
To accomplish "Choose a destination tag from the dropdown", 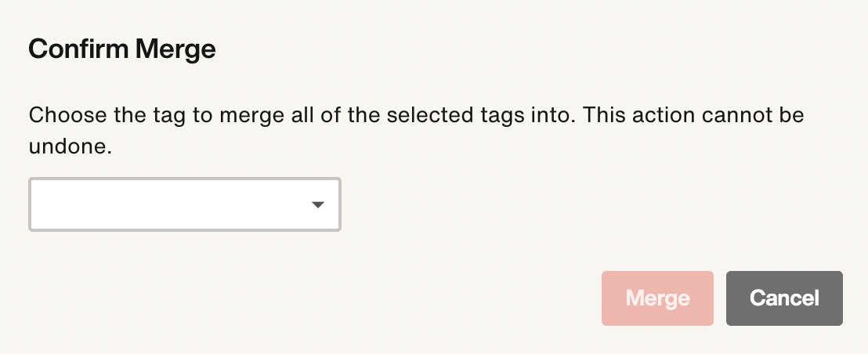I will pyautogui.click(x=185, y=204).
